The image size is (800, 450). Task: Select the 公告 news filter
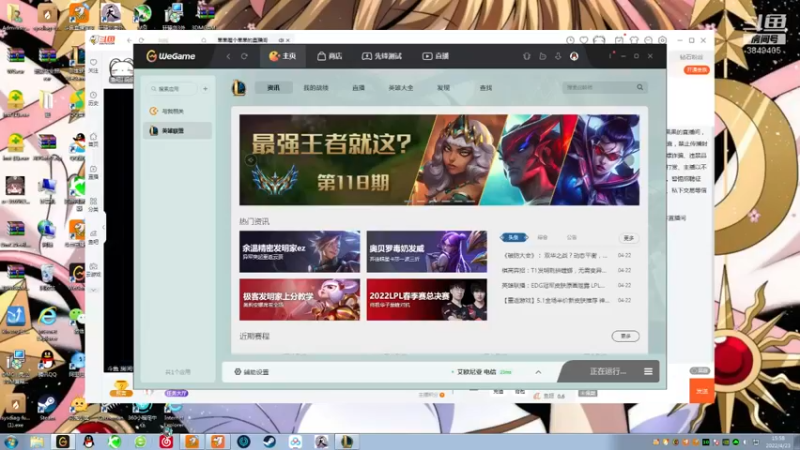(x=571, y=237)
